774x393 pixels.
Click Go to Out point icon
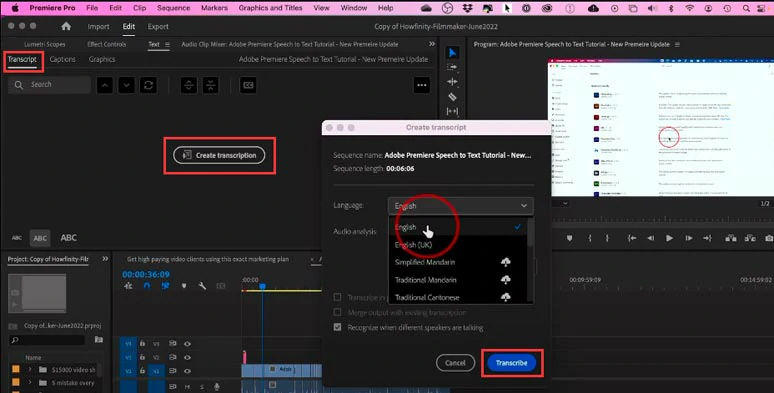tap(707, 238)
